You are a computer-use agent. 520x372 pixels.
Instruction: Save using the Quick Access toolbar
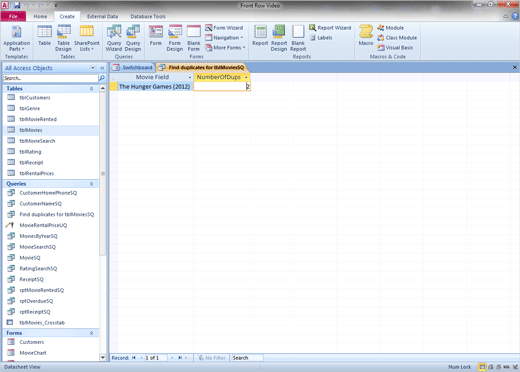pyautogui.click(x=17, y=5)
